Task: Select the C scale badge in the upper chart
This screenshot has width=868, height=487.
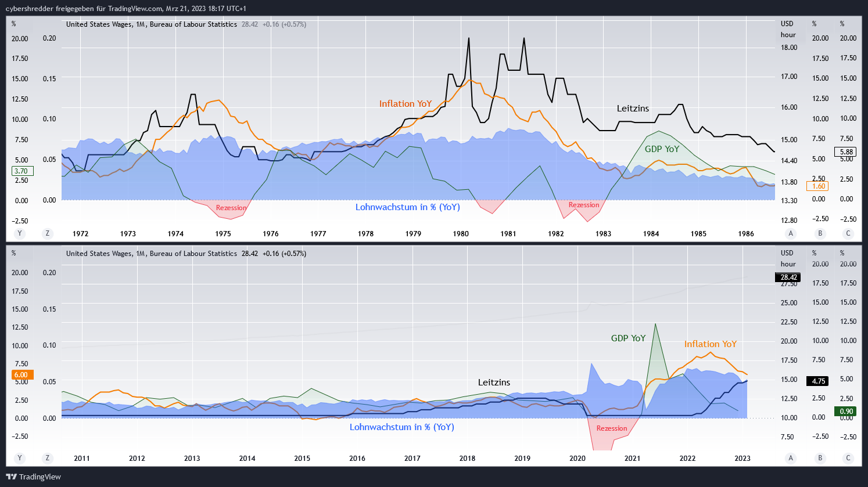Action: 848,233
